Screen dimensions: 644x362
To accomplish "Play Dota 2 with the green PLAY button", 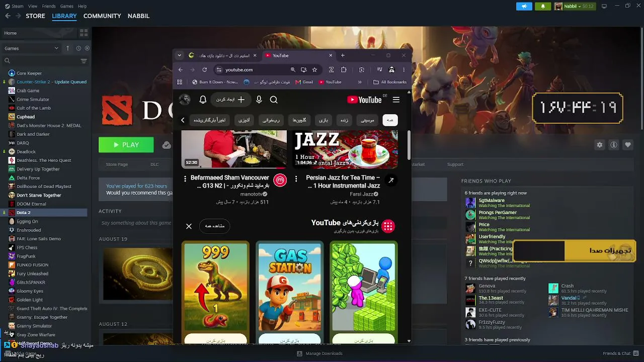I will (126, 145).
